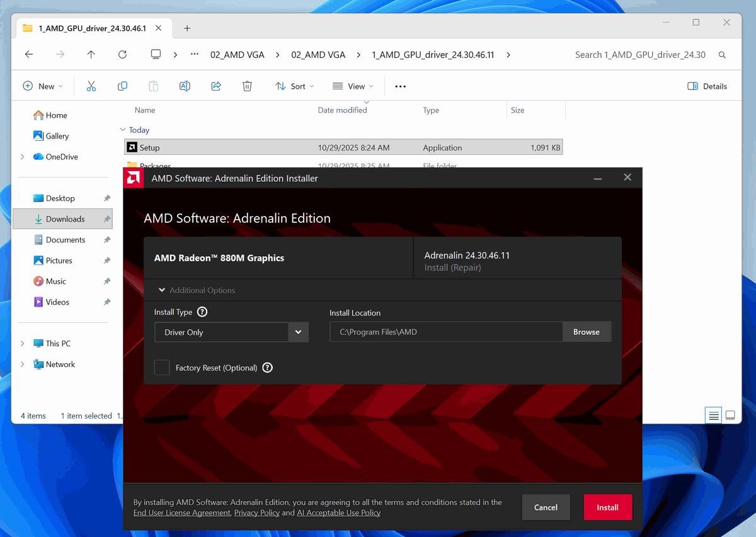Open the Sort dropdown menu
The width and height of the screenshot is (756, 537).
(294, 86)
